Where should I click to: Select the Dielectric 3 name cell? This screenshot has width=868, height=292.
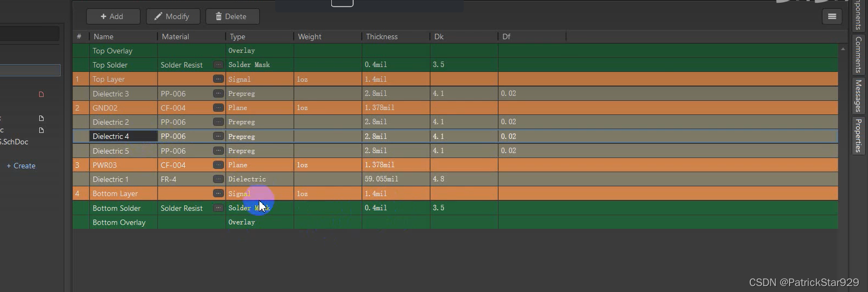click(124, 93)
